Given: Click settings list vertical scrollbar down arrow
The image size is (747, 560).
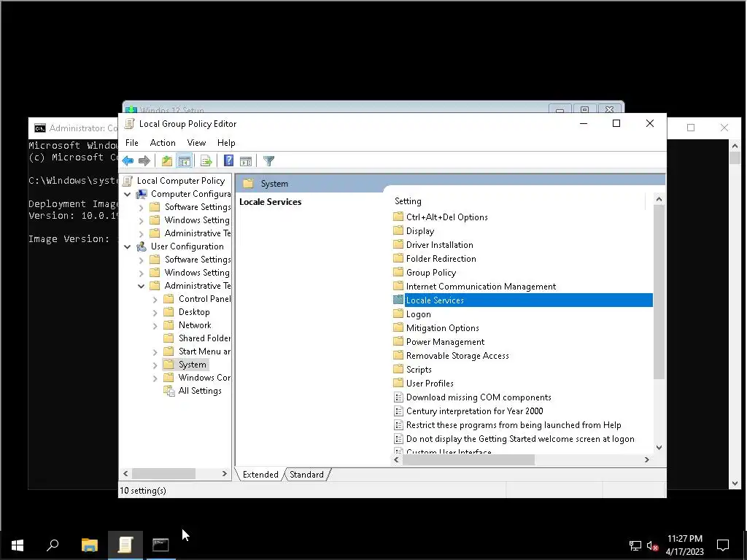Looking at the screenshot, I should 659,447.
